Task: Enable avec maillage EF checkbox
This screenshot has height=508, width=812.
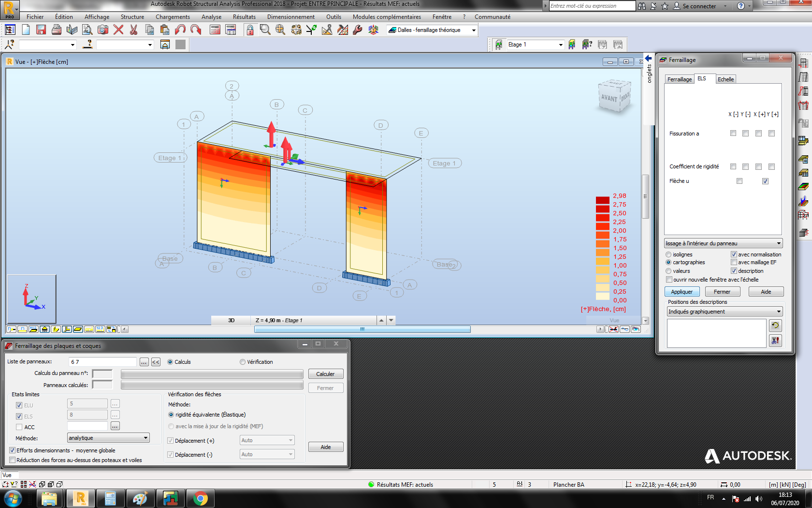Action: pos(734,262)
